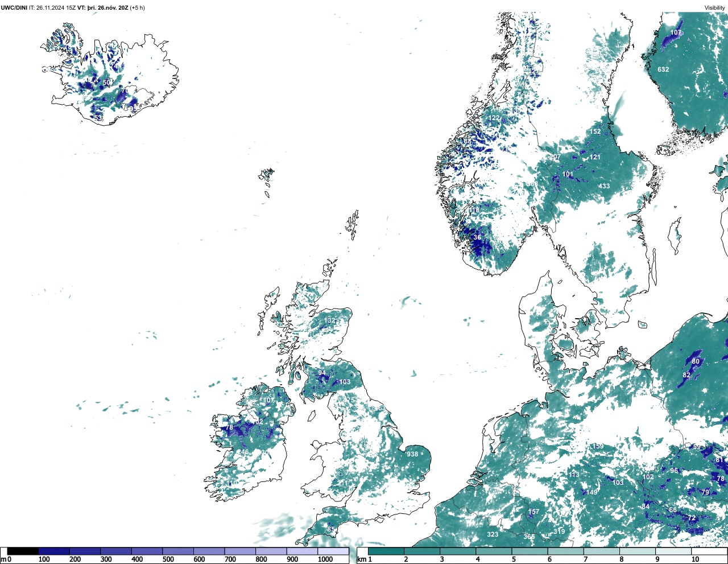
Task: Click the black 0–100 m legend swatch
Action: 23,551
